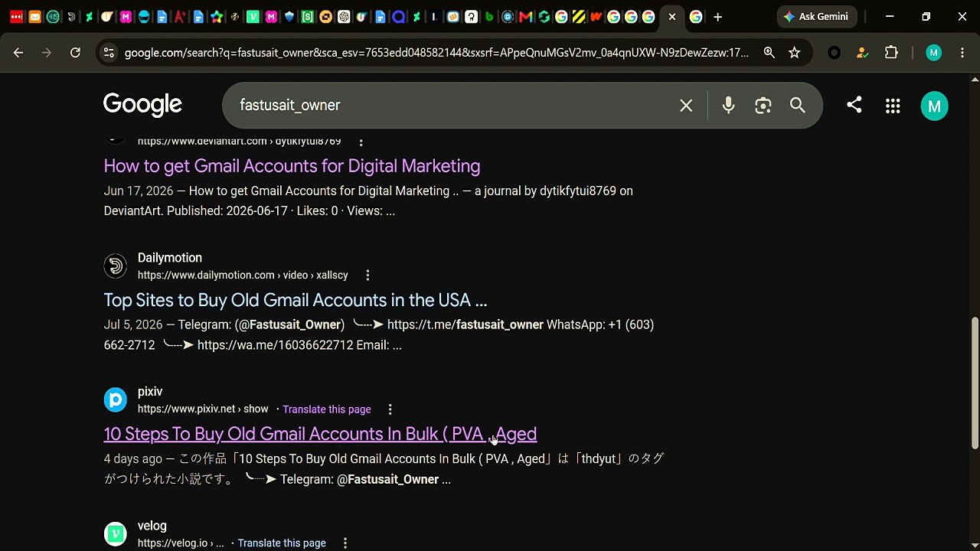The width and height of the screenshot is (980, 551).
Task: Switch to the red A+ tab
Action: point(181,17)
